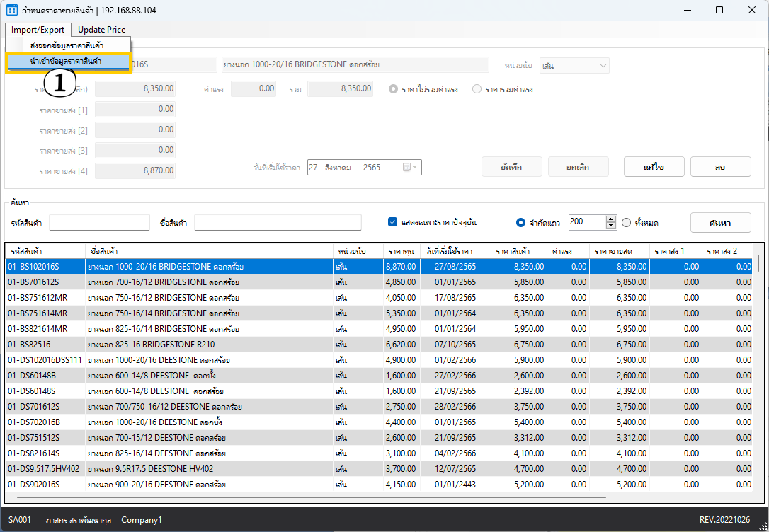Screen dimensions: 769x532
Task: Increase the row limit using the up arrow
Action: [x=612, y=219]
